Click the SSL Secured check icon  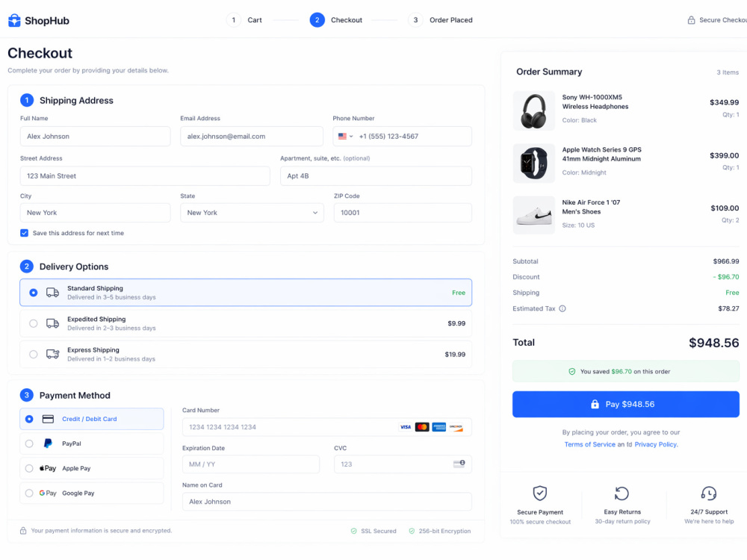pyautogui.click(x=353, y=531)
